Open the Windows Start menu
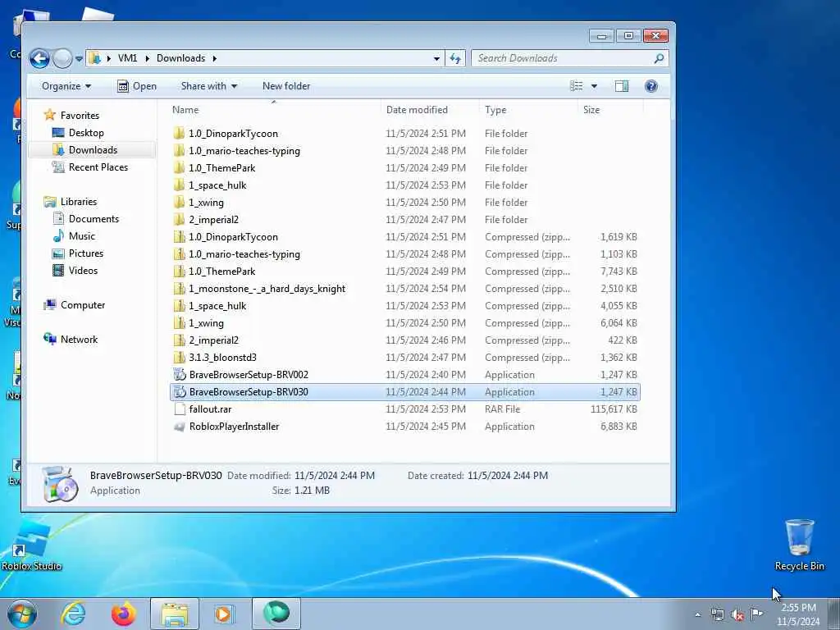840x630 pixels. [x=22, y=614]
